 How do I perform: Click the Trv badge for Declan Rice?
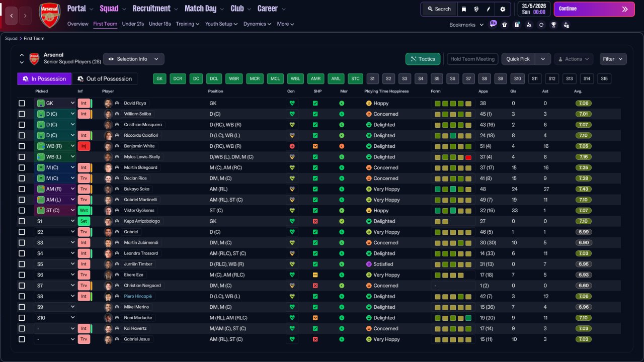pos(84,178)
